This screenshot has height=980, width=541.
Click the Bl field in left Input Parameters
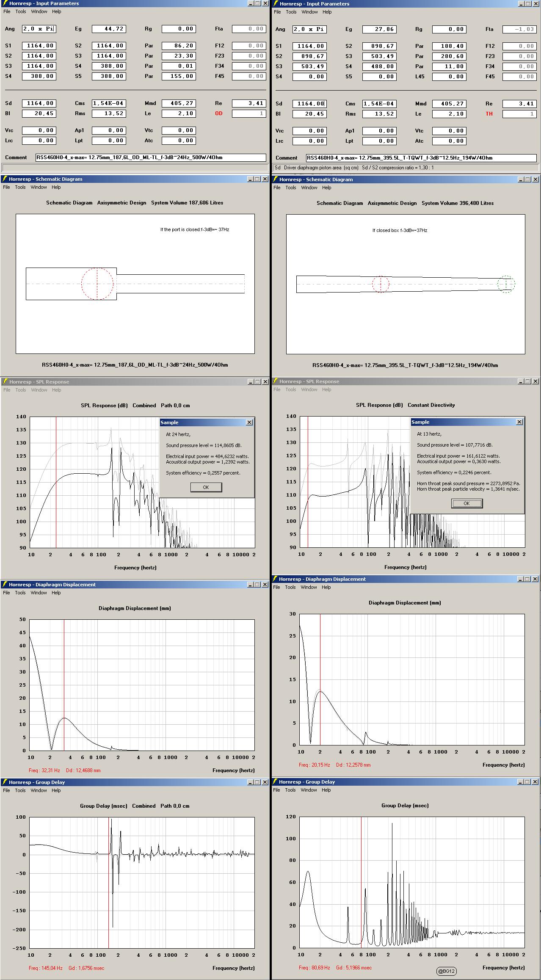[39, 113]
